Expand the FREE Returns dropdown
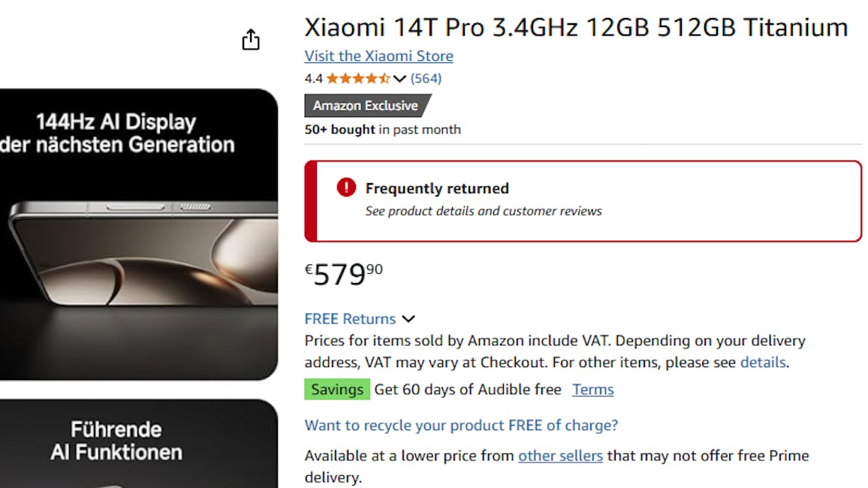868x488 pixels. point(408,319)
